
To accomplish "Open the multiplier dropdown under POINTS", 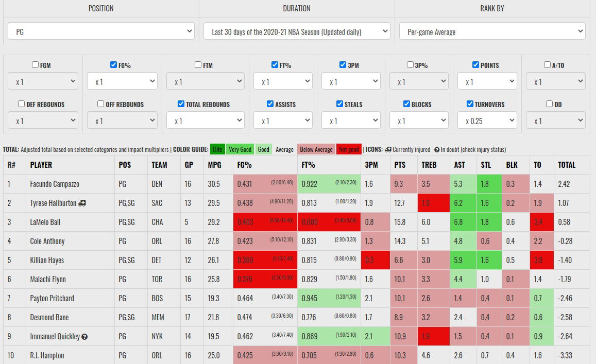I will click(487, 81).
